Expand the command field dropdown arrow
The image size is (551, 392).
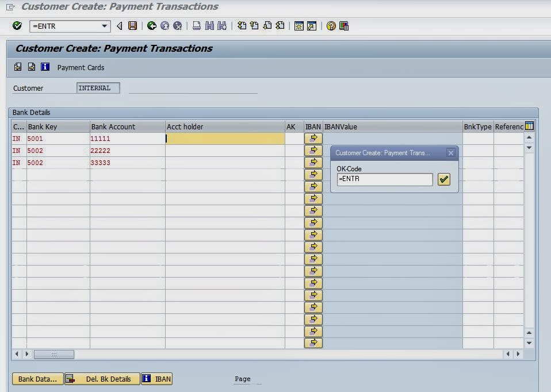(x=104, y=26)
